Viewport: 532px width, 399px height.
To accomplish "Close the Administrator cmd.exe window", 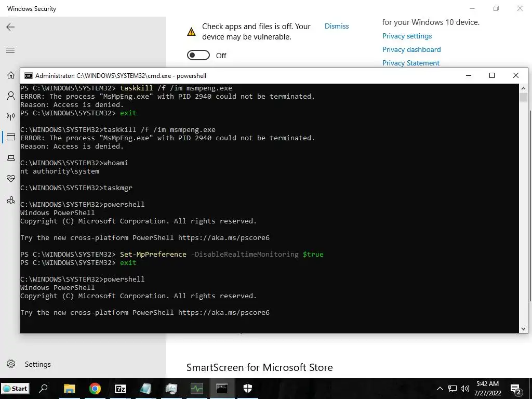I will click(516, 75).
